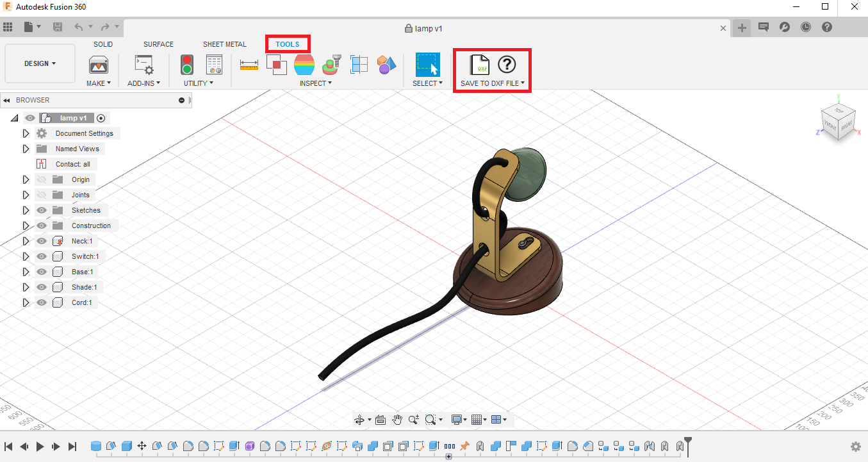The height and width of the screenshot is (462, 868).
Task: Play the design timeline
Action: coord(40,447)
